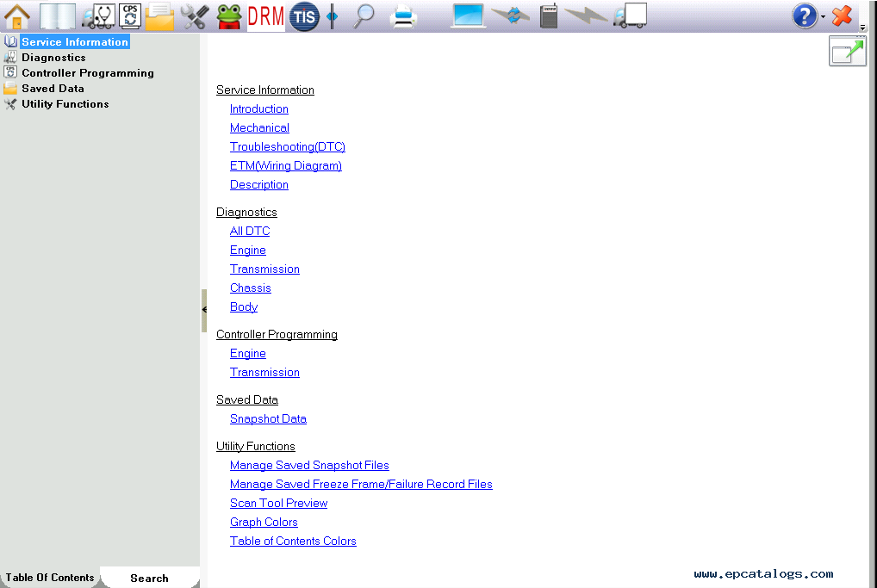Image resolution: width=877 pixels, height=588 pixels.
Task: Click the laptop computer toolbar icon
Action: pyautogui.click(x=468, y=15)
